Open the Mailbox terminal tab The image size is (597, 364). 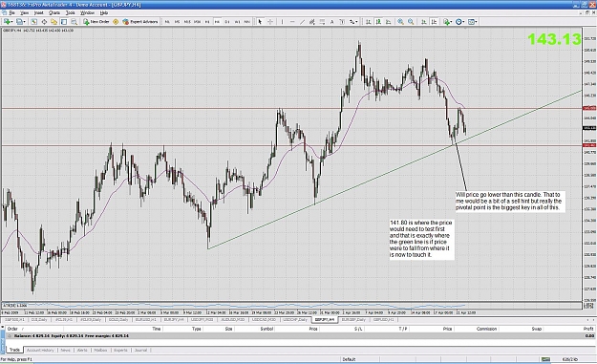(x=100, y=350)
